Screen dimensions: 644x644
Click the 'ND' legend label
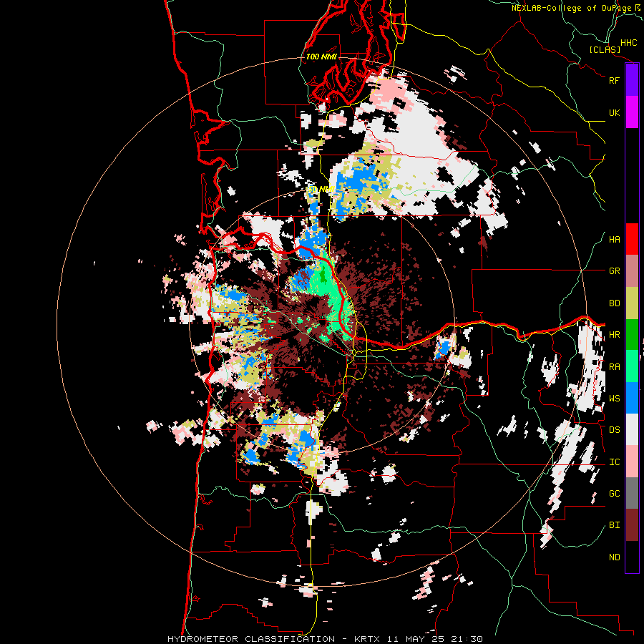(x=614, y=557)
